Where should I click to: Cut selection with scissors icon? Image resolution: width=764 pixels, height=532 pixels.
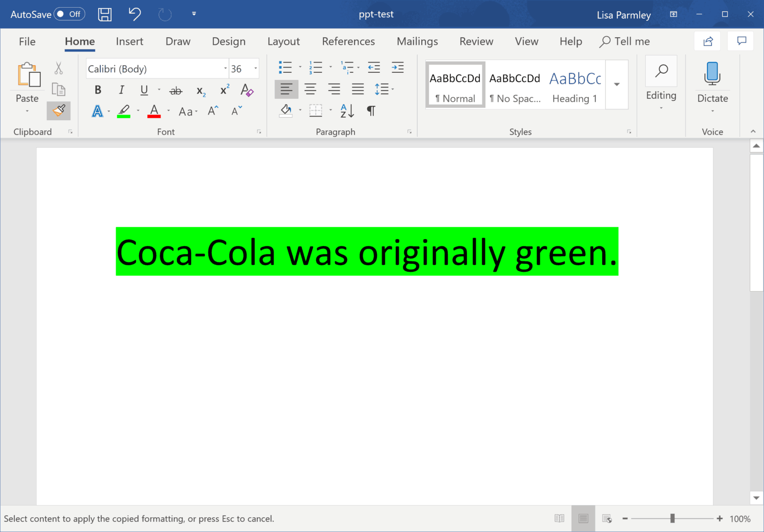[x=59, y=68]
